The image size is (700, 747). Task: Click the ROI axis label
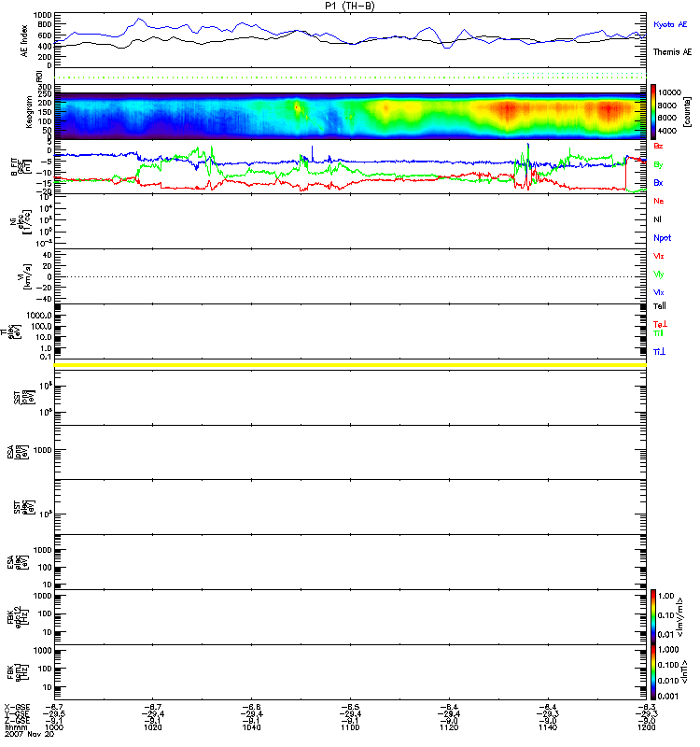click(x=39, y=77)
